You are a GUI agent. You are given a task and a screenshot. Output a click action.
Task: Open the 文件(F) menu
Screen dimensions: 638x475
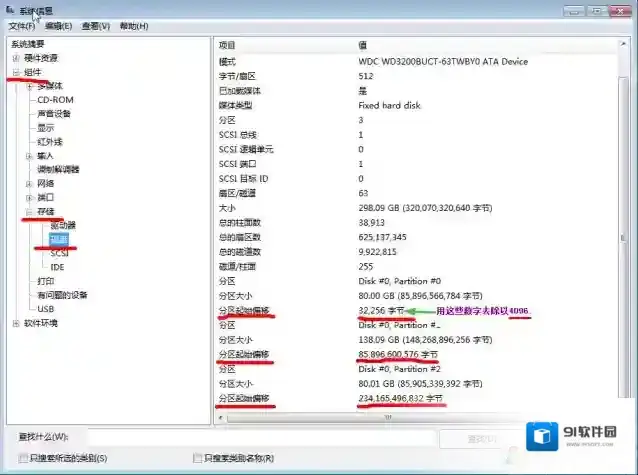click(20, 26)
